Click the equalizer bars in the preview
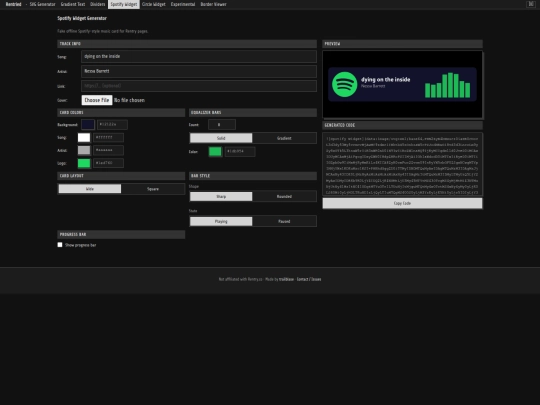This screenshot has height=405, width=540. [447, 85]
